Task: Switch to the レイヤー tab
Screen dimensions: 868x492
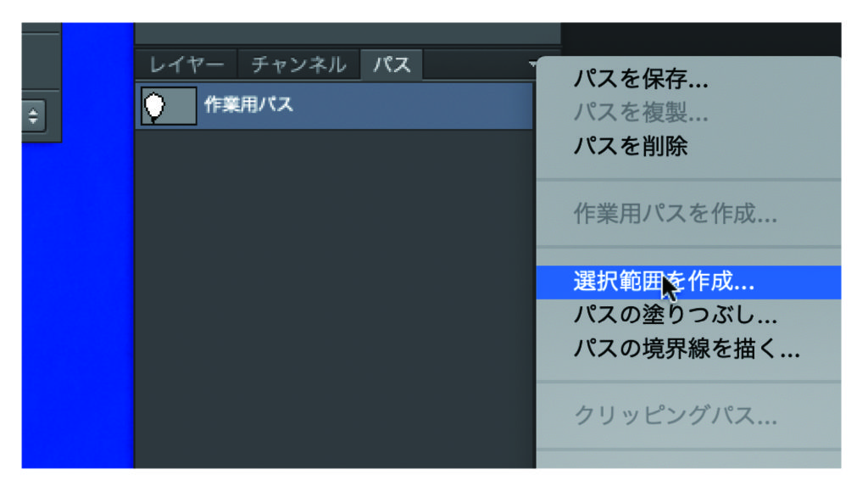Action: pyautogui.click(x=186, y=64)
